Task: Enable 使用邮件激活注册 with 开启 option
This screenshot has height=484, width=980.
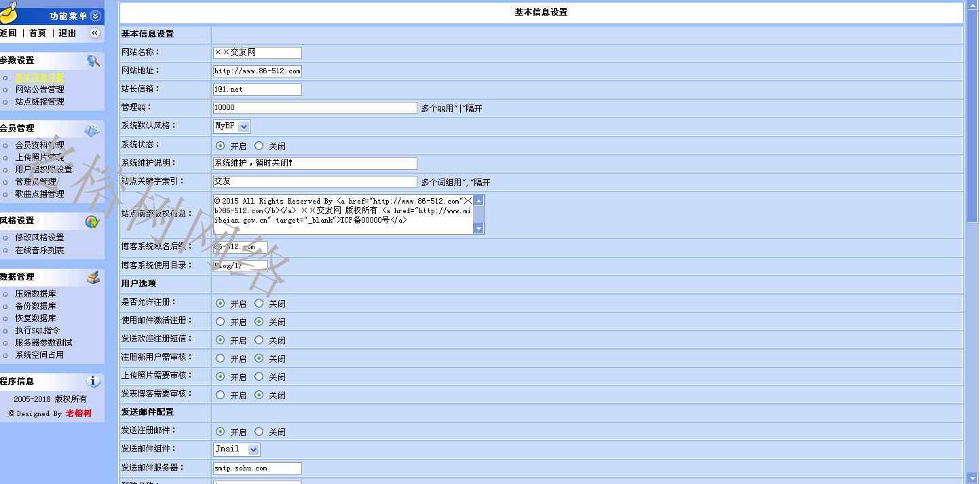Action: coord(220,322)
